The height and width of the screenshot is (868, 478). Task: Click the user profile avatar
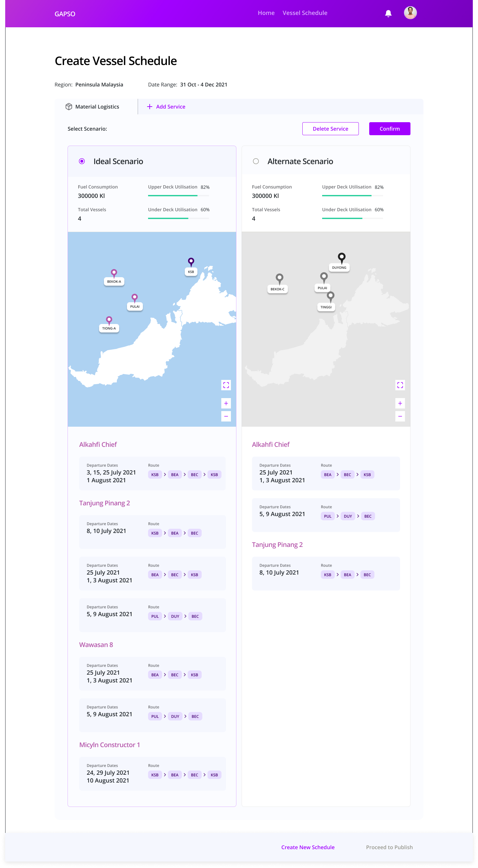tap(410, 13)
